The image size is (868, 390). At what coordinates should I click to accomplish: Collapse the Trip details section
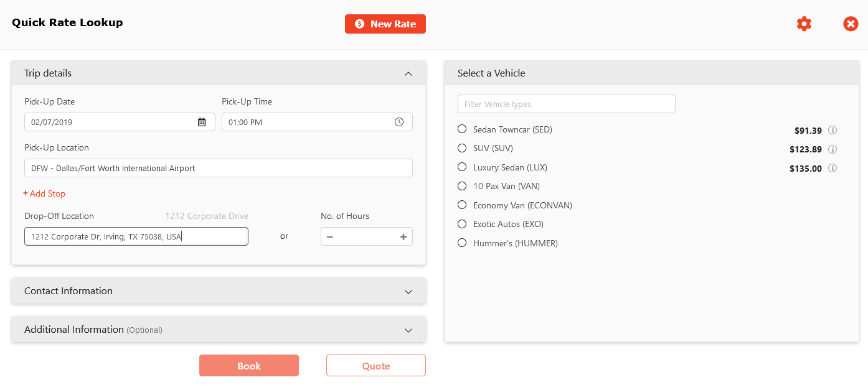pos(408,73)
